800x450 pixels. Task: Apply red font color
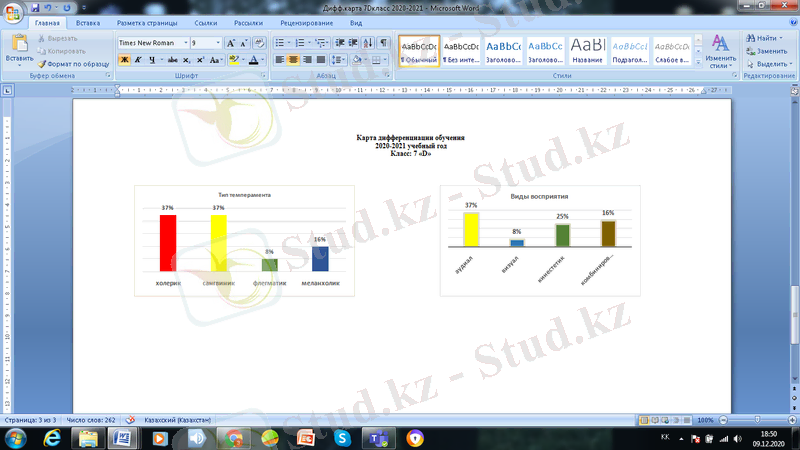[254, 60]
